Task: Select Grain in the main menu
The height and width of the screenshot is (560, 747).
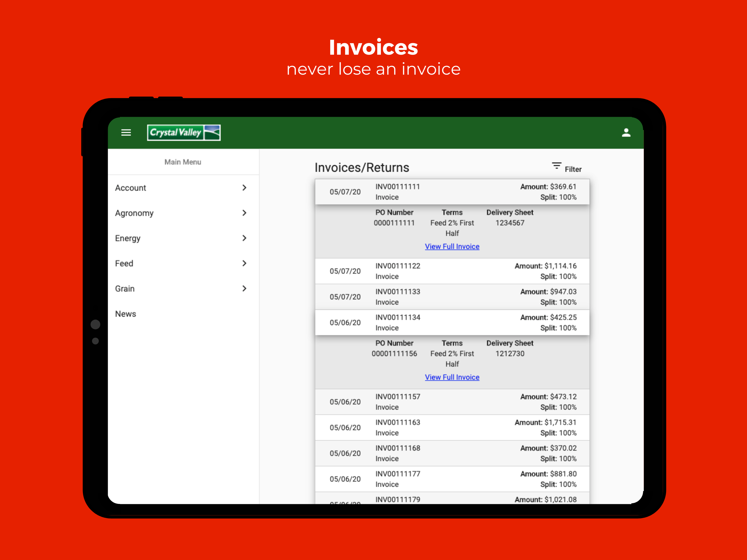Action: tap(183, 289)
